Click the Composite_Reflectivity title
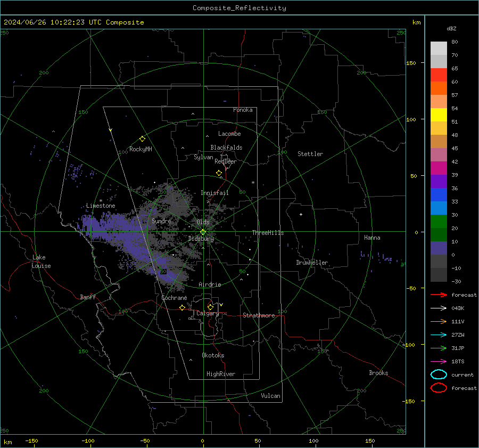 point(239,8)
